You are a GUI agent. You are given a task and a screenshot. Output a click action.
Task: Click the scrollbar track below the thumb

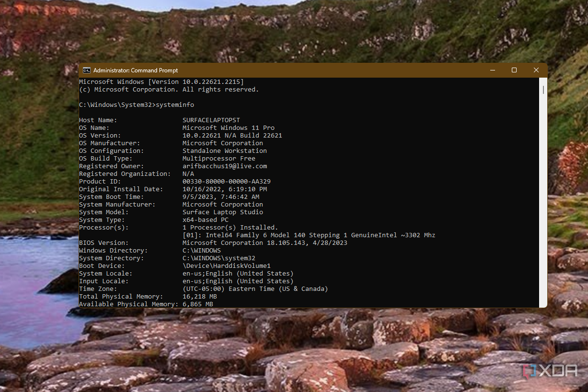click(x=543, y=201)
